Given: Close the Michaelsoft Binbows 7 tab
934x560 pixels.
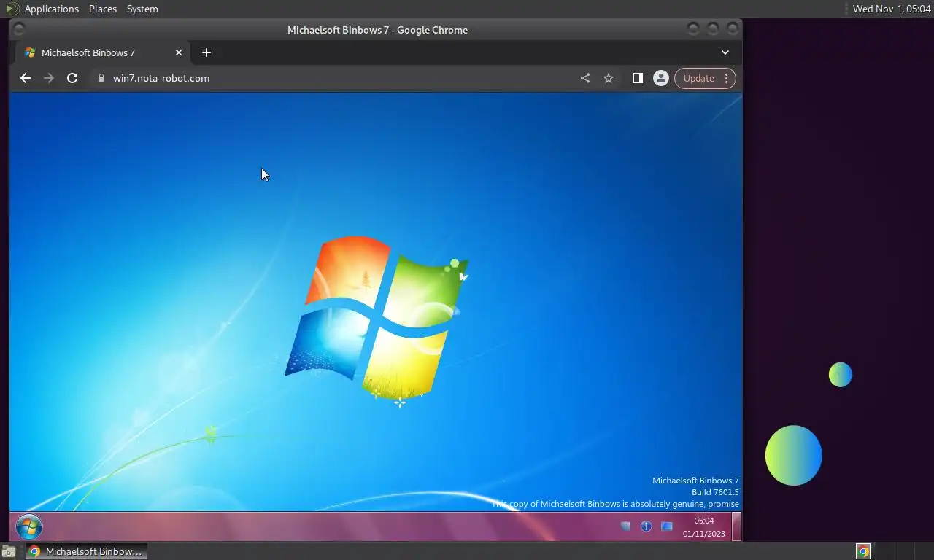Looking at the screenshot, I should click(x=179, y=52).
